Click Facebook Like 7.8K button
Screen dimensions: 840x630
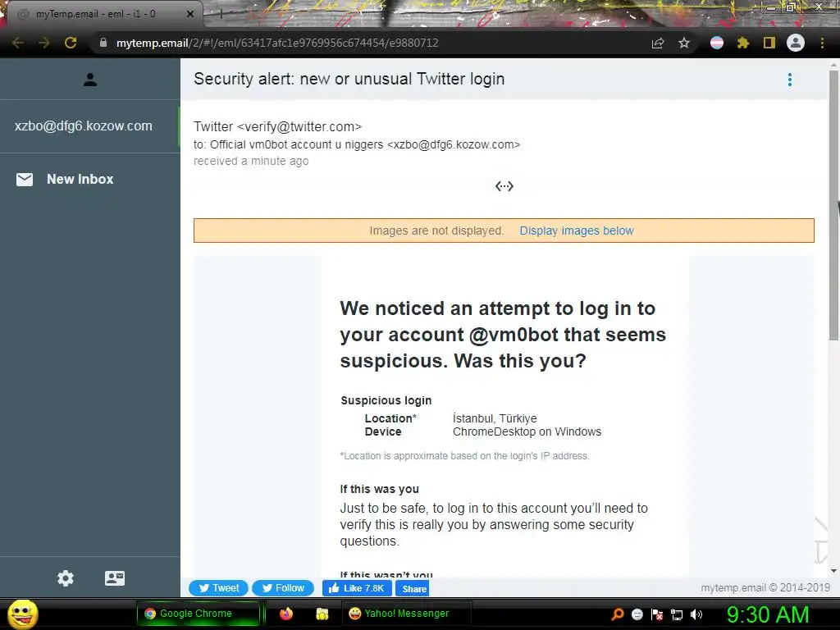[x=357, y=588]
